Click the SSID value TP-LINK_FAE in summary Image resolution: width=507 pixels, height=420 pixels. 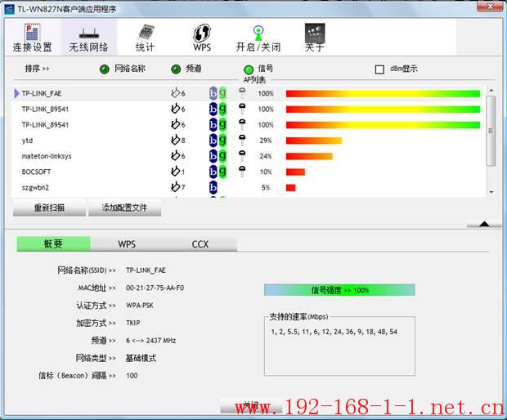pos(146,270)
